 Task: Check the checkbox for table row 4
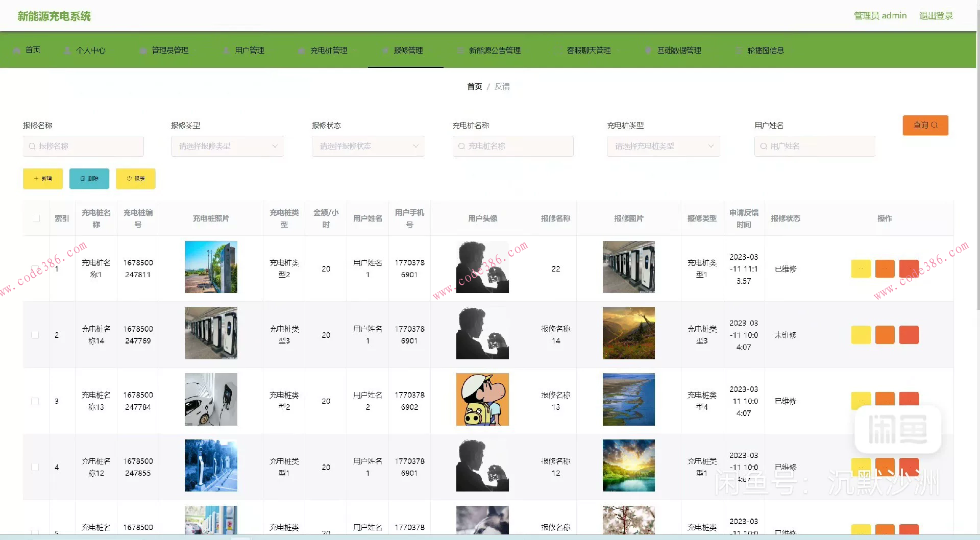point(35,467)
